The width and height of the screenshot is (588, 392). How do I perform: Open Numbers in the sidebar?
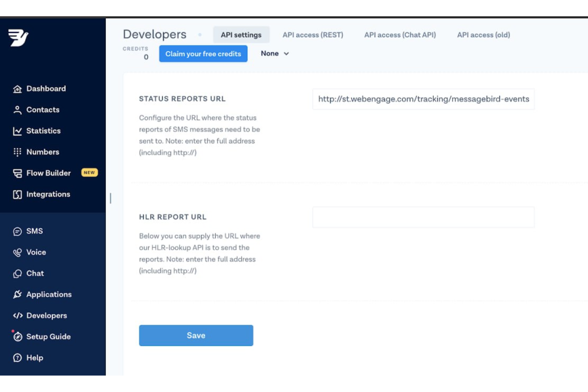pos(43,152)
